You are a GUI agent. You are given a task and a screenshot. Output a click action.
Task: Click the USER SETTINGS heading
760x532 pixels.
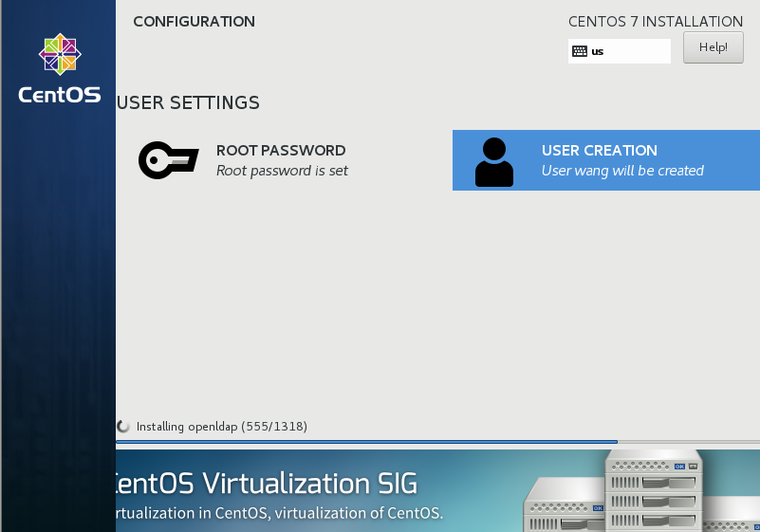tap(188, 102)
